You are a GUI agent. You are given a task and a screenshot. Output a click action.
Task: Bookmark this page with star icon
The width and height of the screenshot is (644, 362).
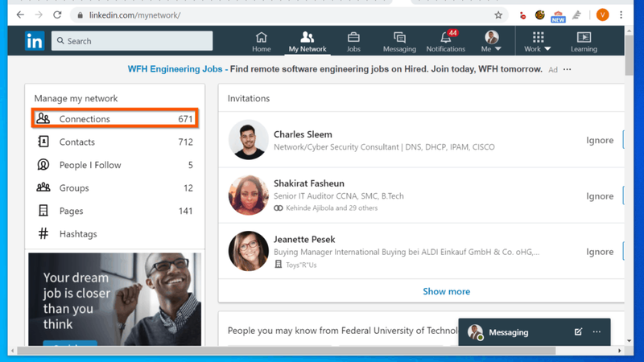click(x=498, y=15)
